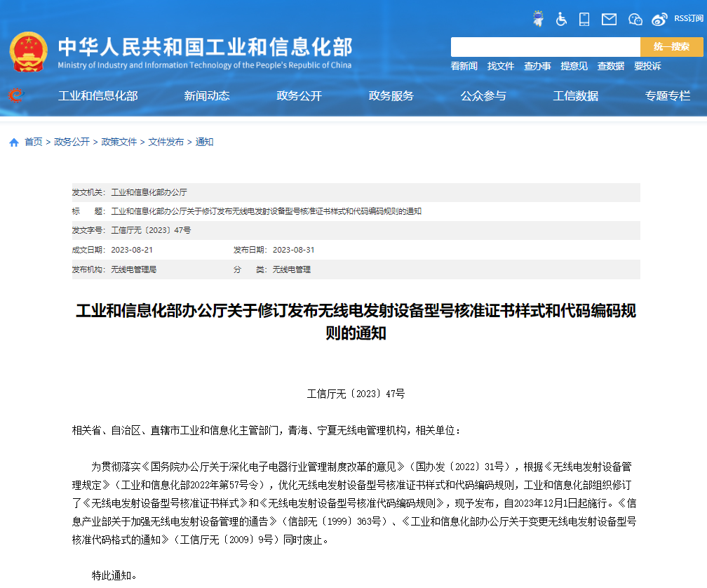This screenshot has width=707, height=588.
Task: Click the accessibility wheelchair icon
Action: [x=560, y=19]
